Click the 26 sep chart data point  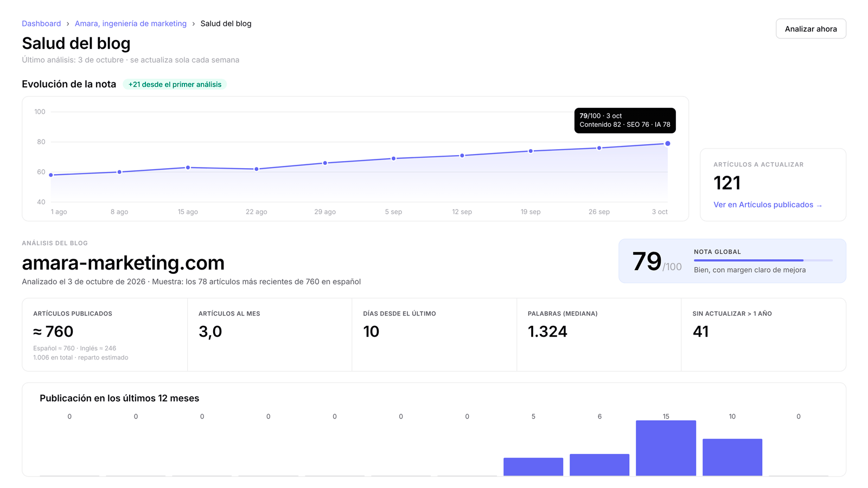point(599,148)
